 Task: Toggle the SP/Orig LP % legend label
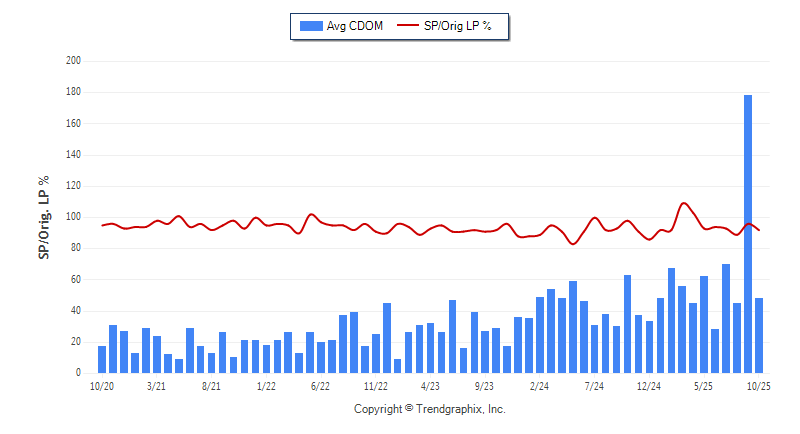[x=459, y=26]
